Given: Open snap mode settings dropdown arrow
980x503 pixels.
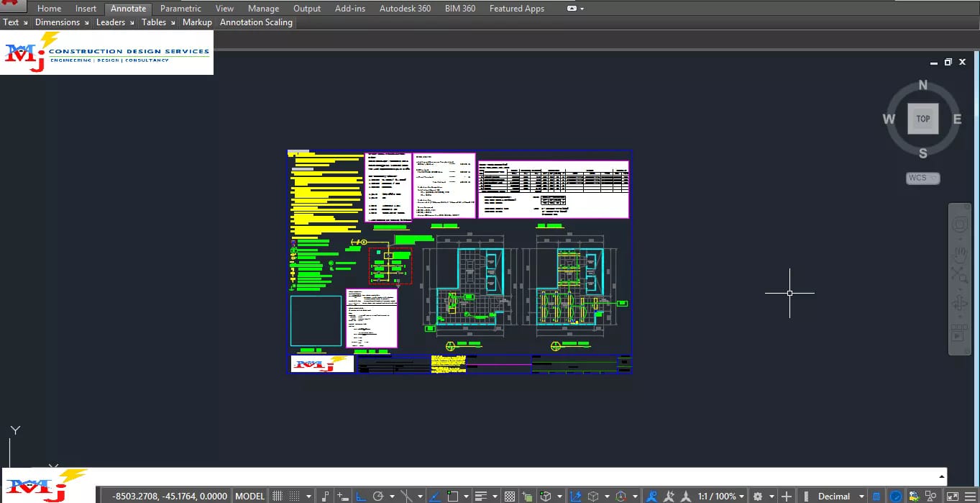Looking at the screenshot, I should (x=308, y=496).
